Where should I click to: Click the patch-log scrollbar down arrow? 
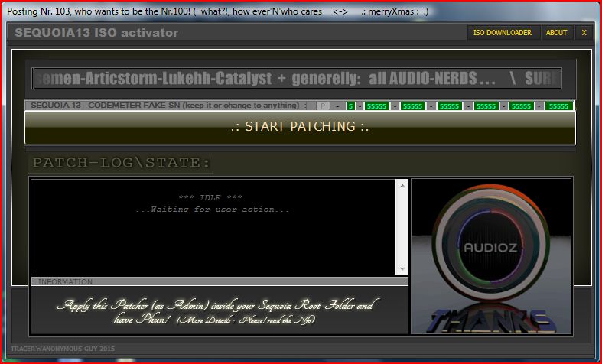click(x=402, y=268)
